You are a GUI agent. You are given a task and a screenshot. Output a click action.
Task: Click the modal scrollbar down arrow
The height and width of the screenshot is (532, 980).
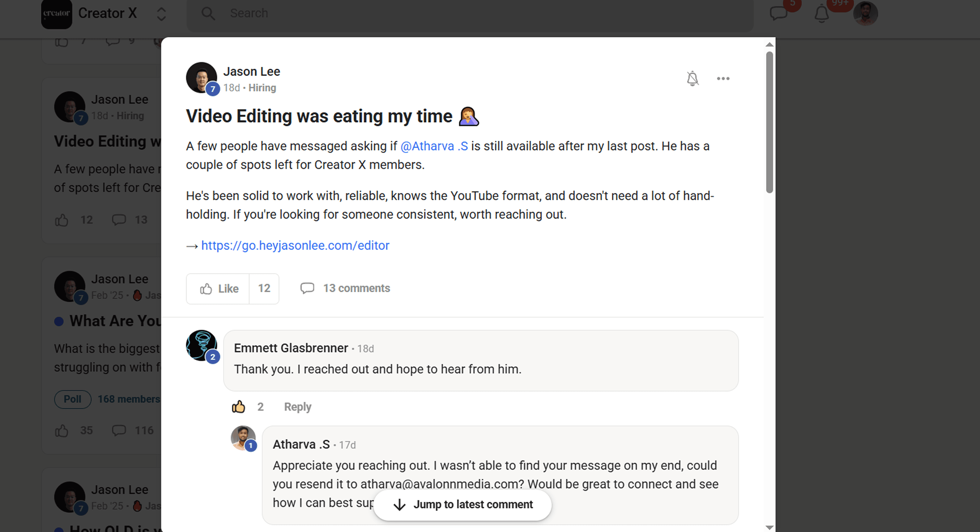click(x=769, y=527)
